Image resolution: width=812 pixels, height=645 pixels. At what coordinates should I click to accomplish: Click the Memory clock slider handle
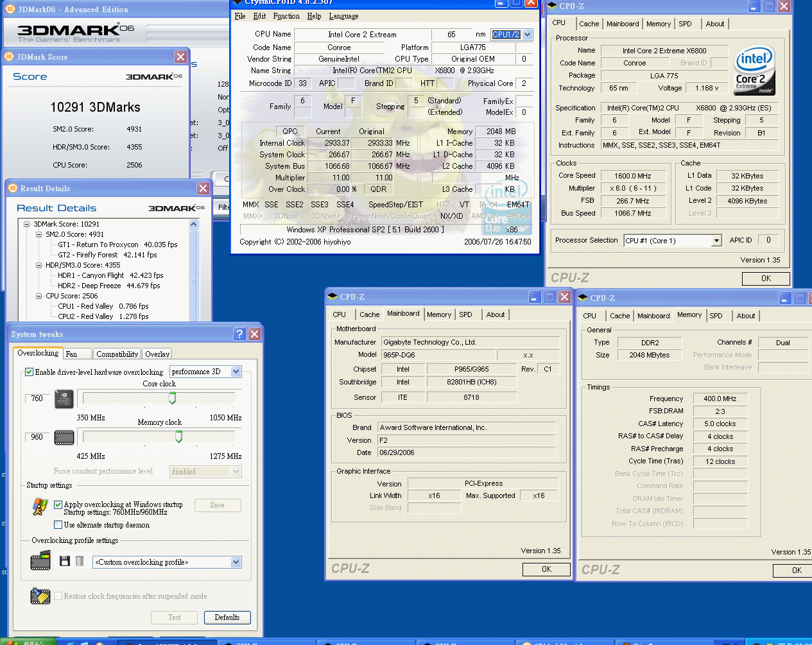[178, 437]
